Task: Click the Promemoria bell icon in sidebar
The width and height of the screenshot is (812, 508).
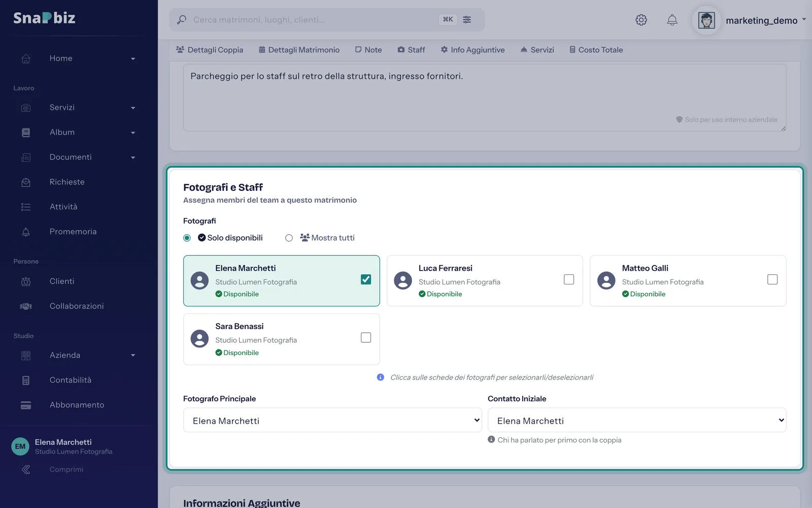Action: click(26, 232)
